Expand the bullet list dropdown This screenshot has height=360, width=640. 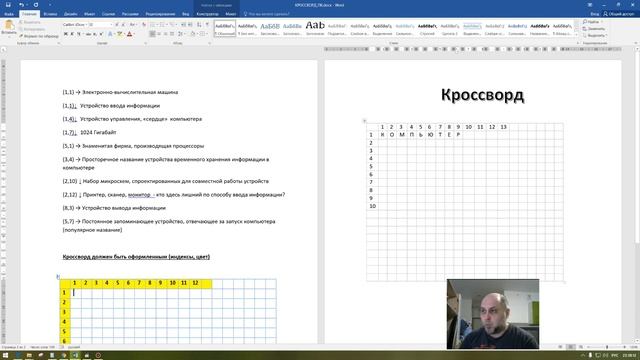(157, 25)
